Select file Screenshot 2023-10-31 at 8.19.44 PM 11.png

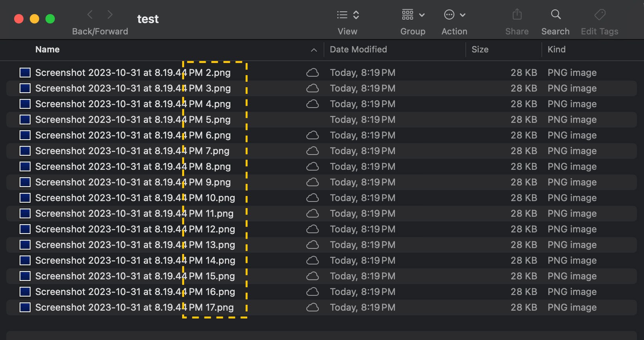pyautogui.click(x=134, y=214)
